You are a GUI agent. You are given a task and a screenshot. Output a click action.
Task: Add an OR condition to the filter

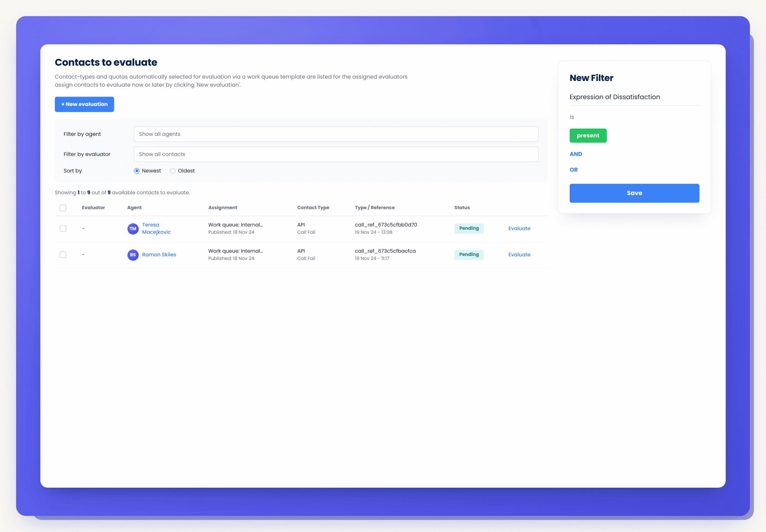point(574,170)
